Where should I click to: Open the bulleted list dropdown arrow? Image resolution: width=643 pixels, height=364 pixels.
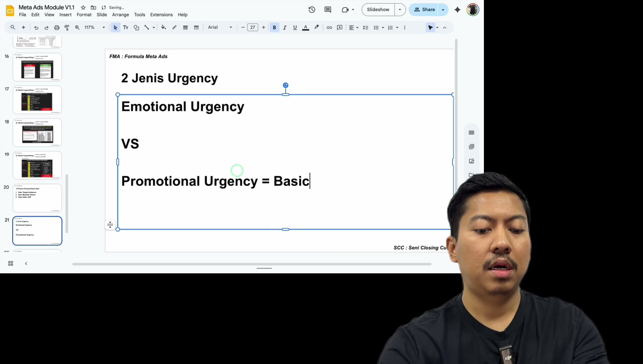383,28
